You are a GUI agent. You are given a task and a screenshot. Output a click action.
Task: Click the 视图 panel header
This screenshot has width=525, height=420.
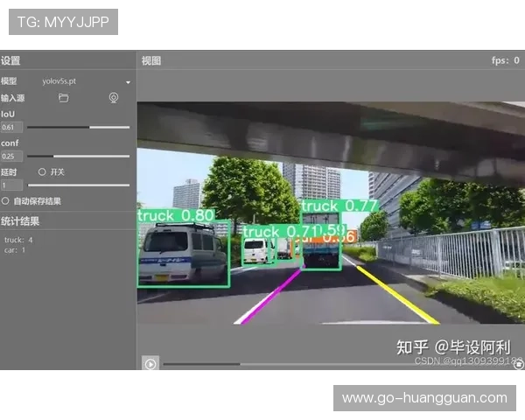tap(151, 60)
